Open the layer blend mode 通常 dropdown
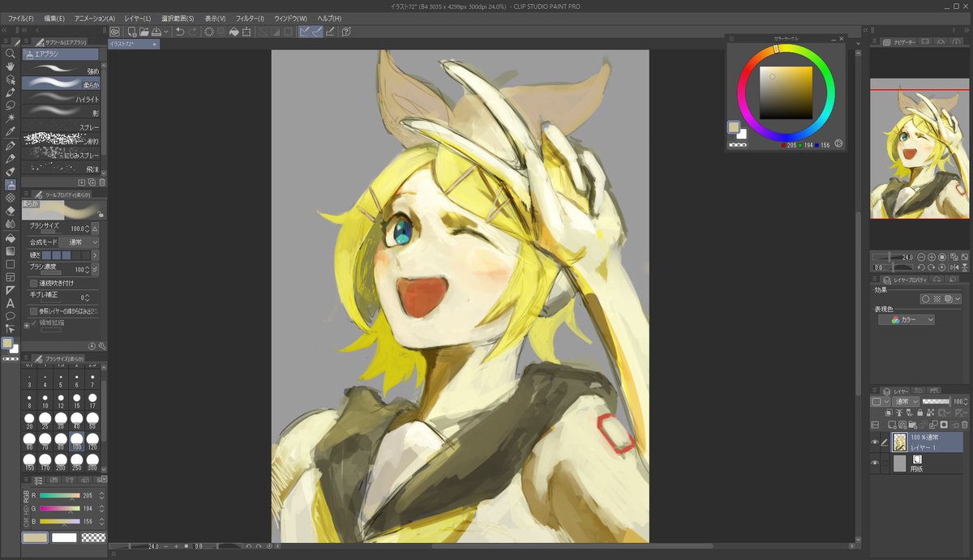 click(x=904, y=401)
